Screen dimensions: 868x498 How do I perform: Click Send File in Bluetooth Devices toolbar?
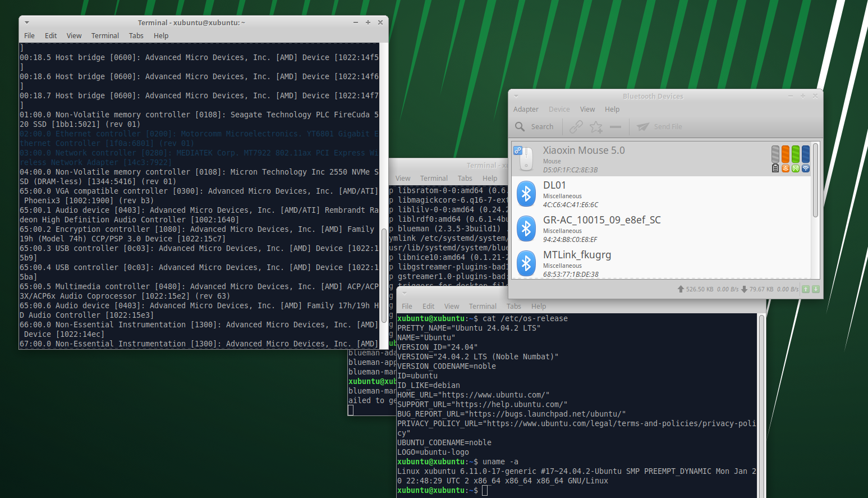[660, 127]
